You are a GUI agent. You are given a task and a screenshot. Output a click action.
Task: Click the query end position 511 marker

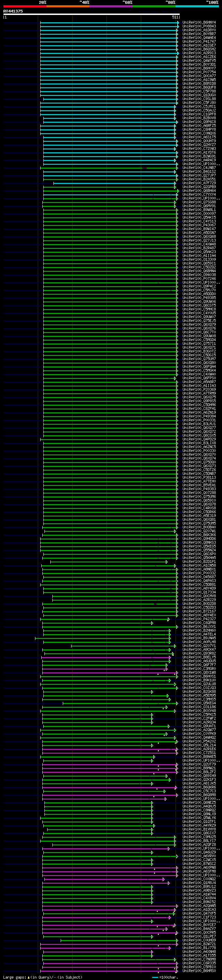pyautogui.click(x=175, y=17)
